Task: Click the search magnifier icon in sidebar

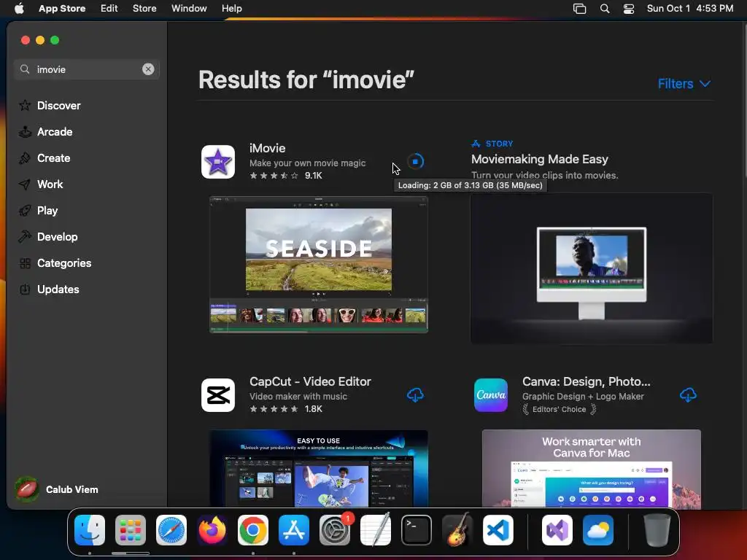Action: click(25, 69)
